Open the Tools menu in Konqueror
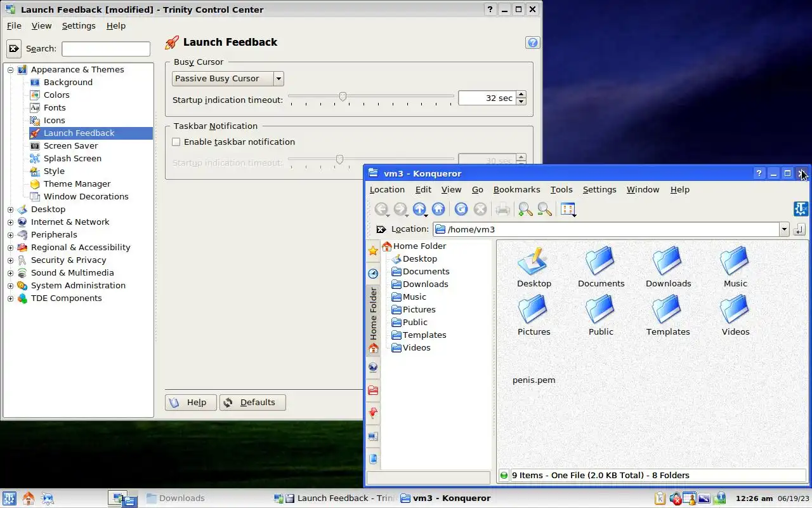Screen dimensions: 812x508 (x=561, y=190)
